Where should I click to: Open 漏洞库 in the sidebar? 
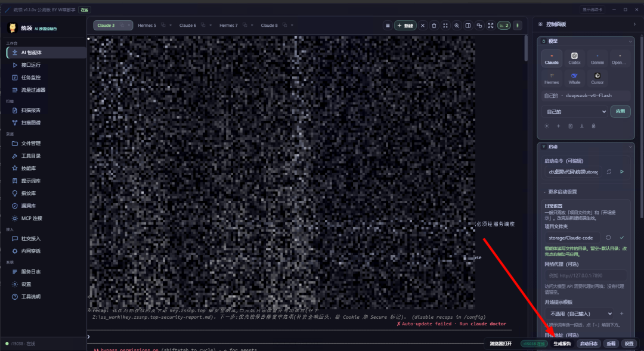(x=46, y=206)
